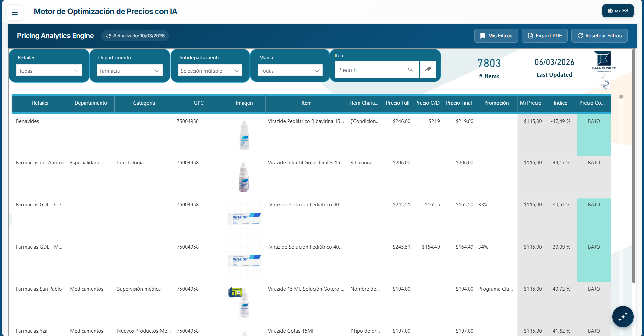Expand the Marca dropdown
Image resolution: width=644 pixels, height=336 pixels.
pos(290,70)
